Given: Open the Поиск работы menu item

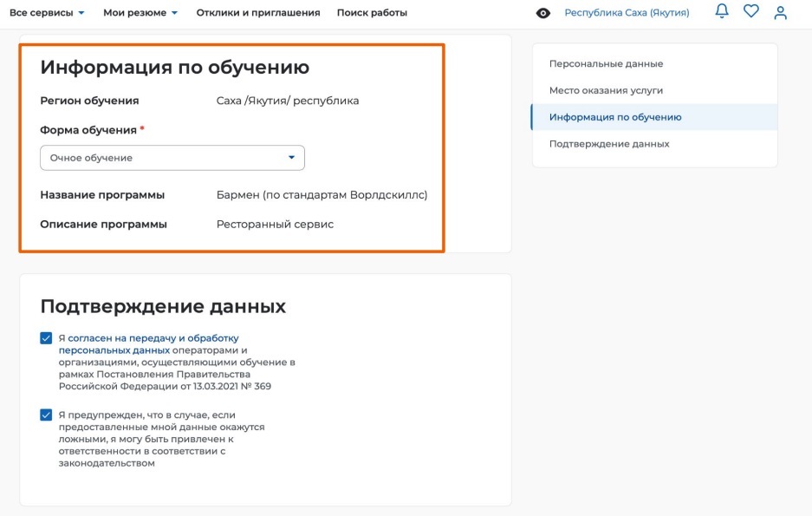Looking at the screenshot, I should point(372,13).
